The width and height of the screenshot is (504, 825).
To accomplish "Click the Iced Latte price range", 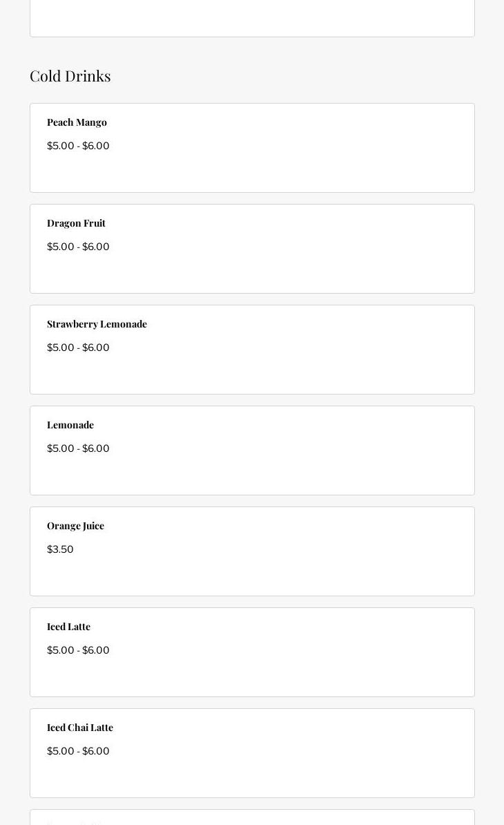I will (78, 650).
